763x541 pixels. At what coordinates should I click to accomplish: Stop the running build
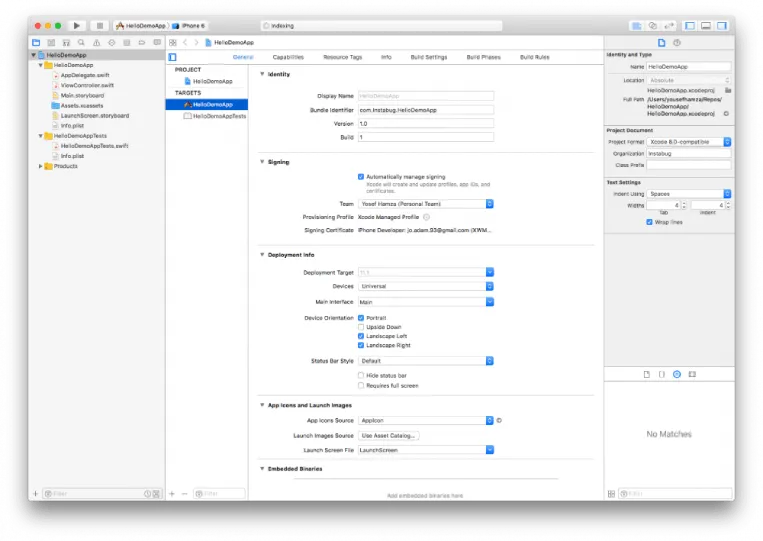tap(99, 25)
